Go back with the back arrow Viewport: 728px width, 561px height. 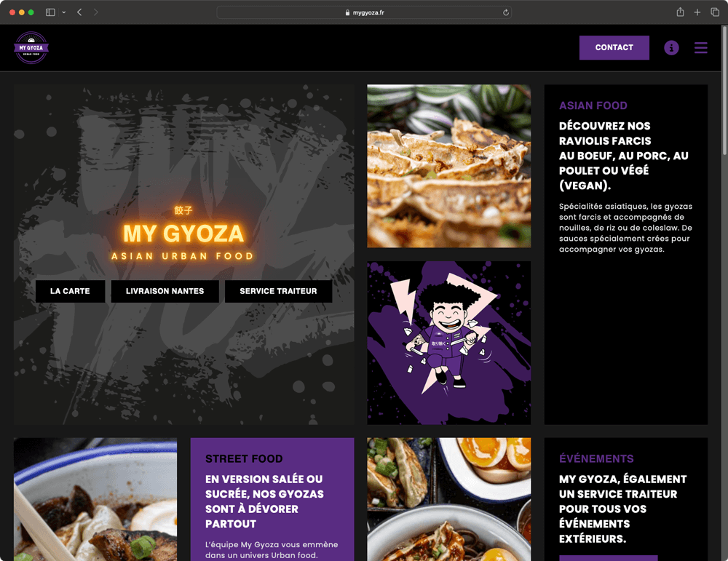79,12
